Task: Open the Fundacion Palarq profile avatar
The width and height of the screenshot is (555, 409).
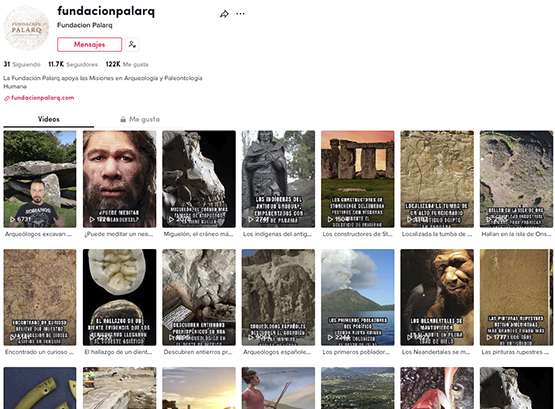Action: 26,28
